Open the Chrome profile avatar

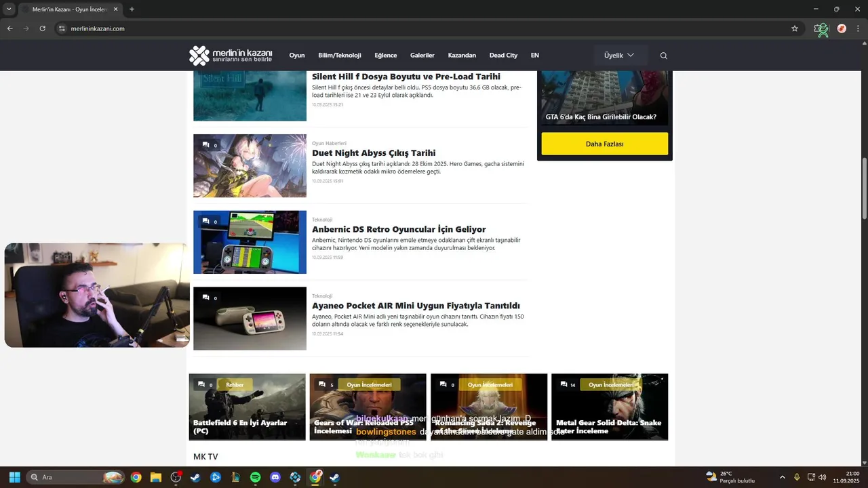(x=842, y=28)
